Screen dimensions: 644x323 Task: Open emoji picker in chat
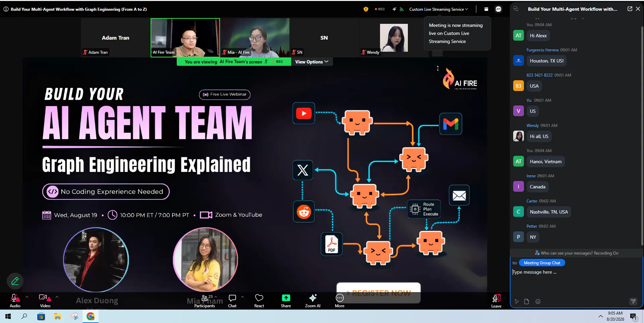coord(538,302)
